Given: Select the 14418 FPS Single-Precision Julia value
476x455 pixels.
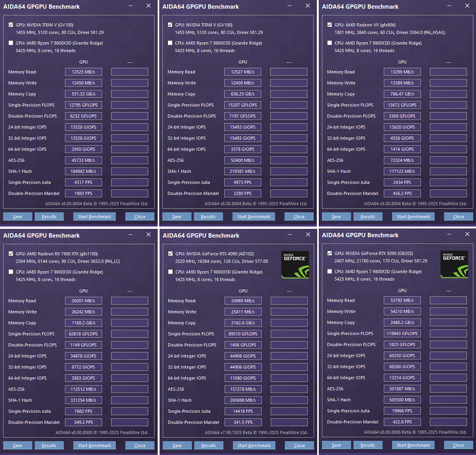Looking at the screenshot, I should (243, 411).
